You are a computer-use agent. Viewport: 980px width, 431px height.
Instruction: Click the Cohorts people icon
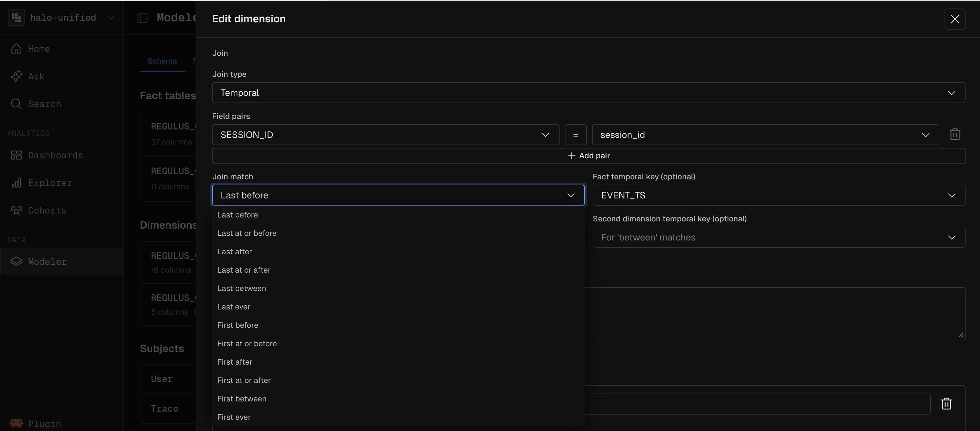click(16, 210)
